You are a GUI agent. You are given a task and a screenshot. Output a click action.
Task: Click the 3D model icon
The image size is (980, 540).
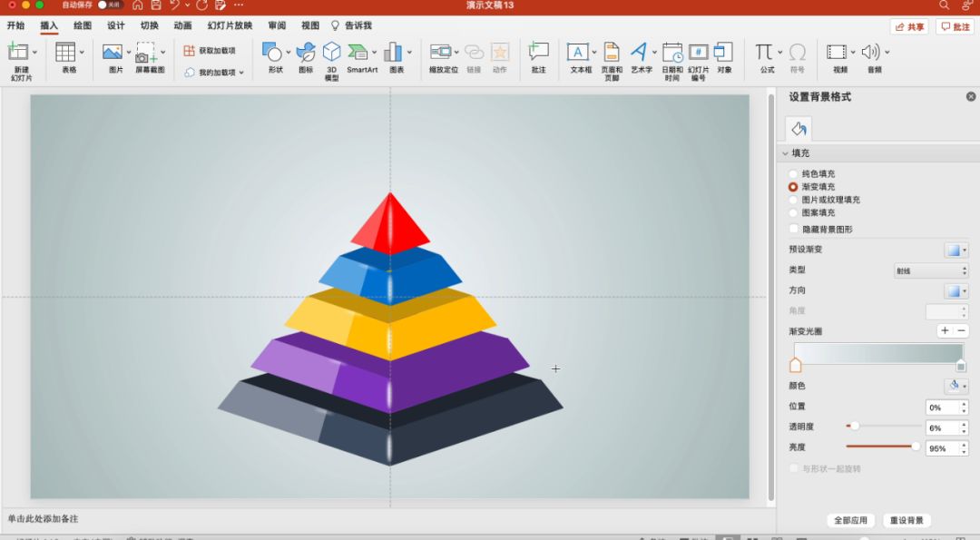coord(331,53)
